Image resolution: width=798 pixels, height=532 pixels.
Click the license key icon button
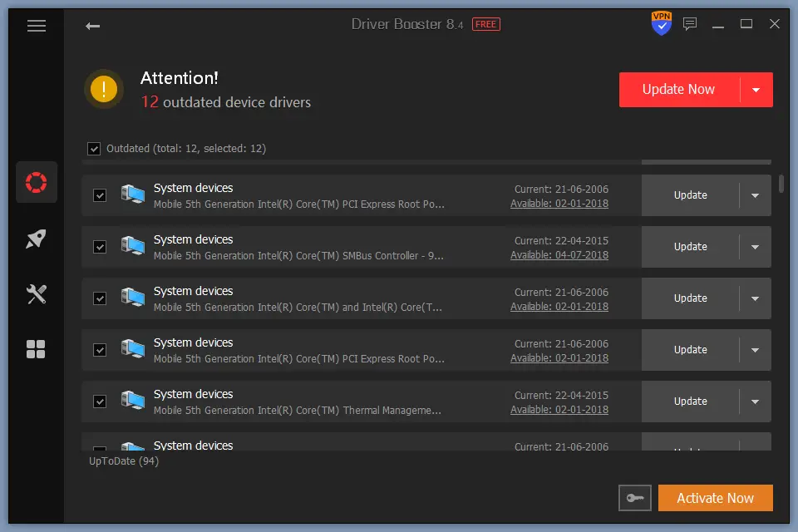[634, 497]
